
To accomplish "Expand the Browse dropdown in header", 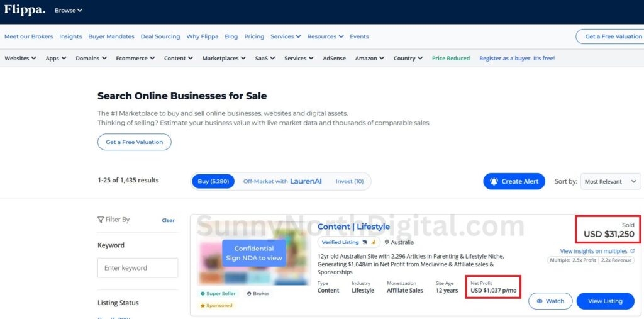I will (68, 11).
